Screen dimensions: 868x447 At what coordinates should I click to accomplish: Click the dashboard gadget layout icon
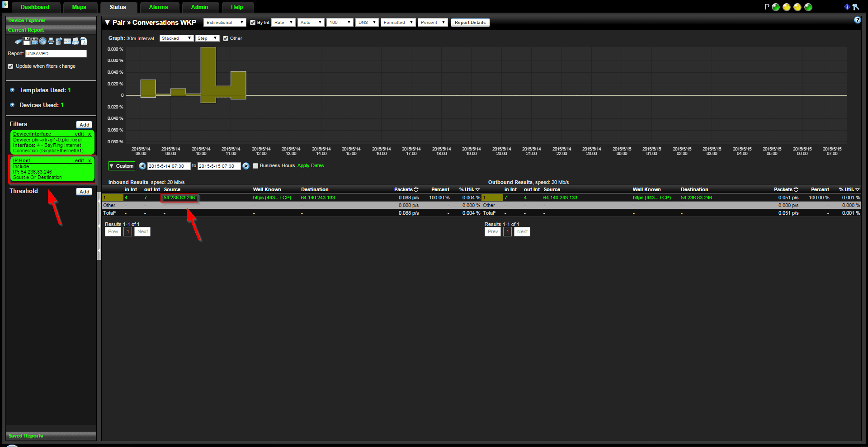tap(67, 41)
